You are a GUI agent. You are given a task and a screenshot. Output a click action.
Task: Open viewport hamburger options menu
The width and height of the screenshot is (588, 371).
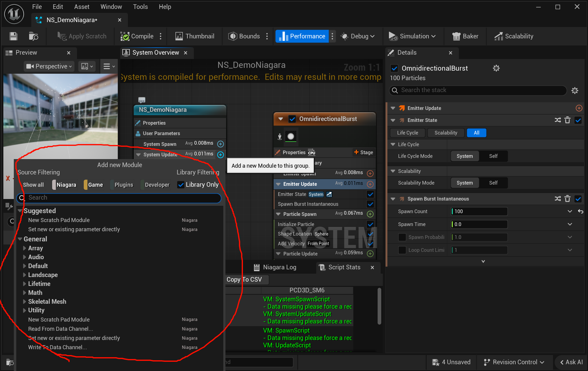pos(109,66)
